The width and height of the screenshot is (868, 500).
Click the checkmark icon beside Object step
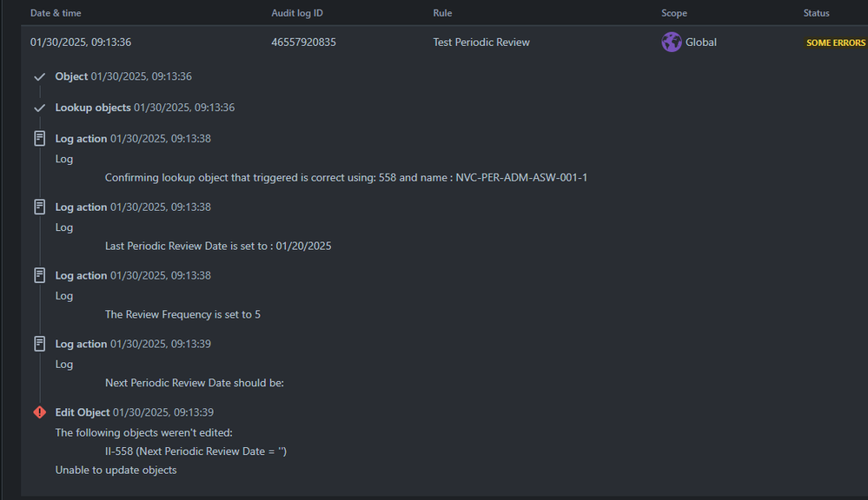(39, 77)
